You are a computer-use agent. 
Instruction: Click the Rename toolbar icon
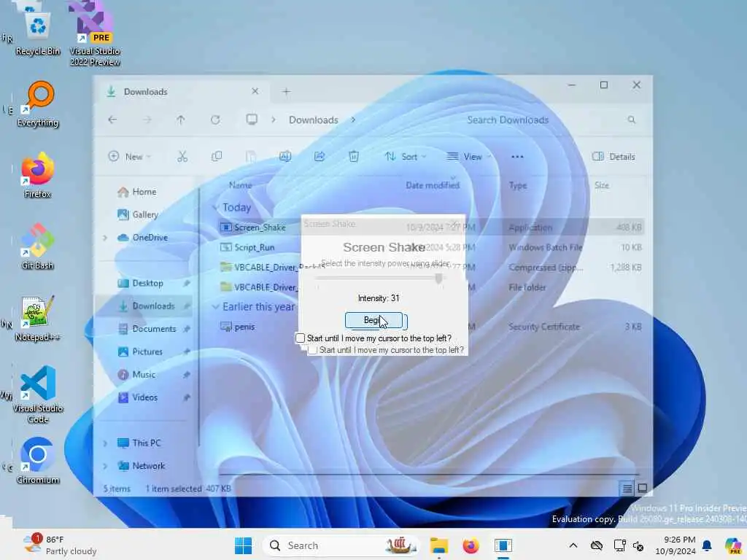pos(285,156)
